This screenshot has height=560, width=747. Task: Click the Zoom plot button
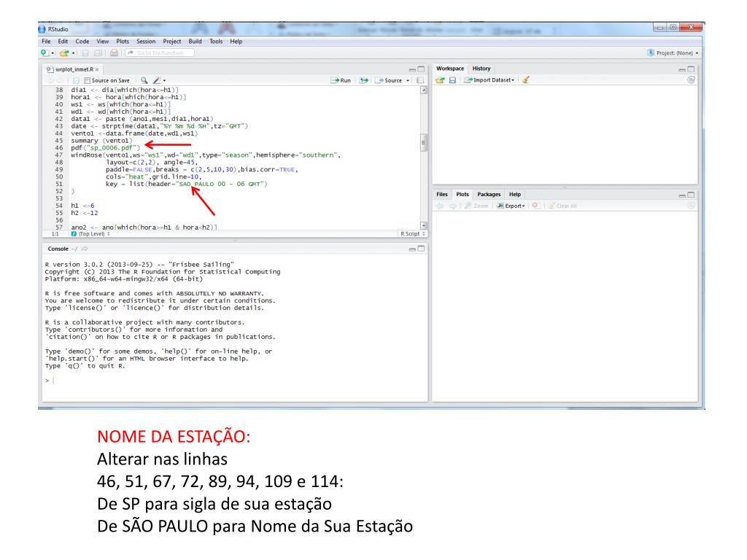(x=477, y=206)
